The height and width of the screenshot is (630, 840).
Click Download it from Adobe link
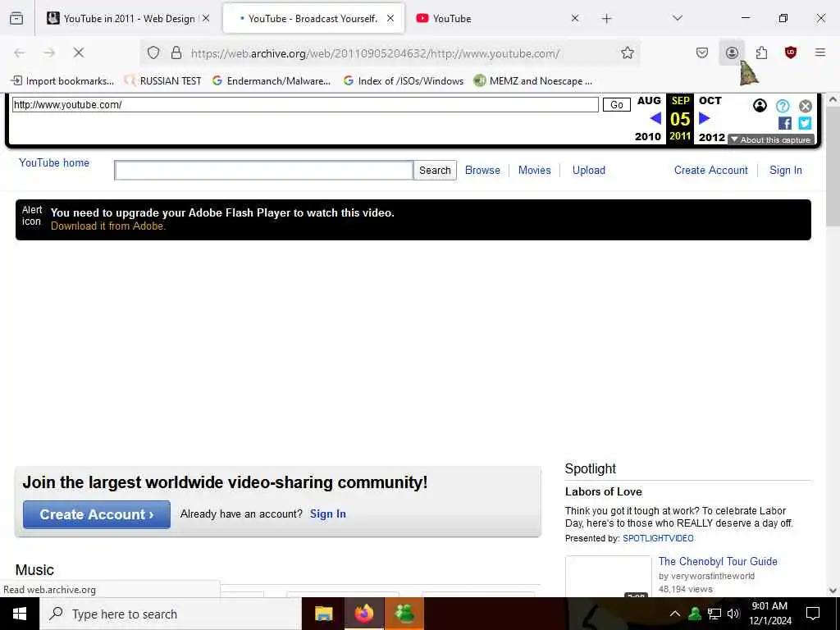coord(108,226)
